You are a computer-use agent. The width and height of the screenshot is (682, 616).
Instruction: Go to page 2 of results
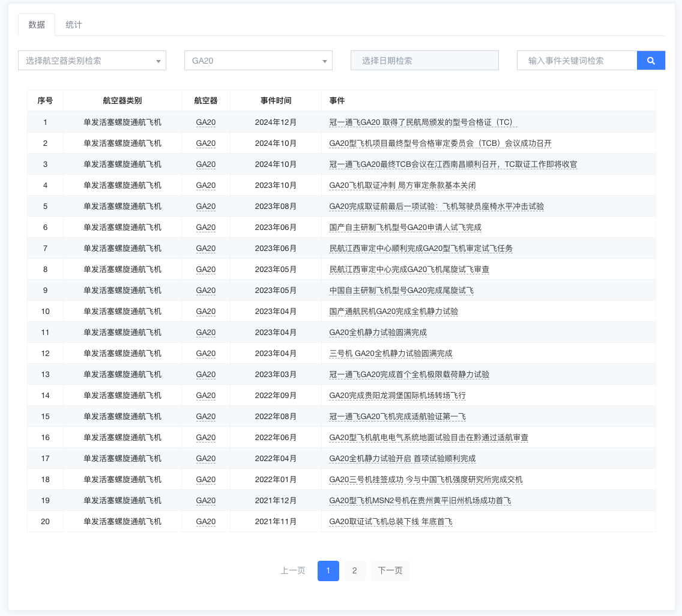(x=354, y=570)
